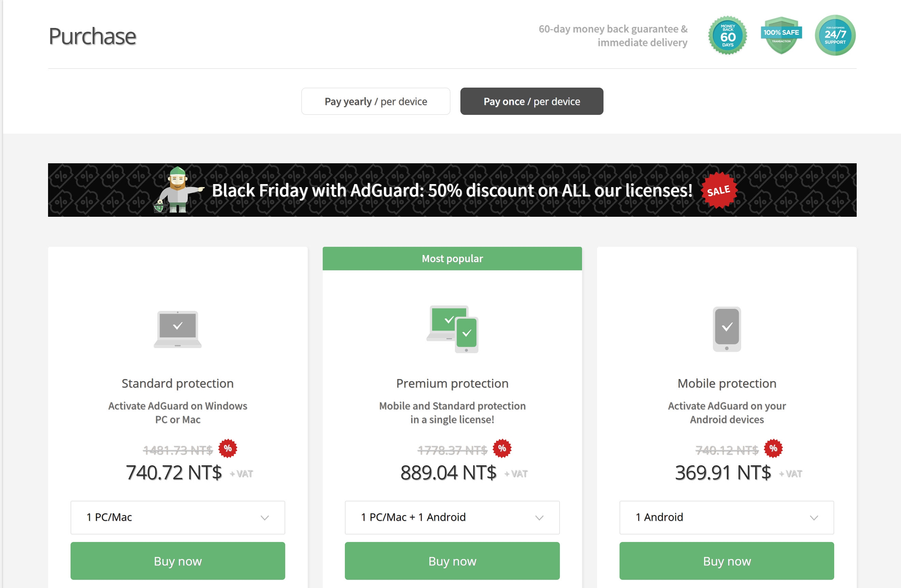Click the Most popular green header label

452,259
